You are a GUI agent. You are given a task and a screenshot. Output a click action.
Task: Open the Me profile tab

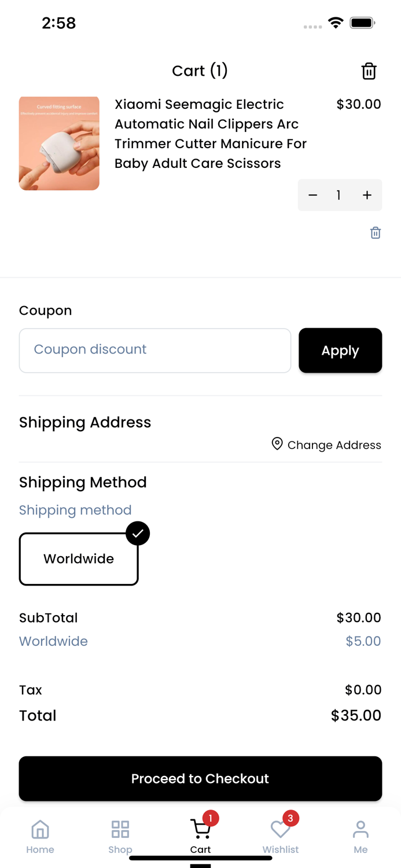pyautogui.click(x=360, y=836)
